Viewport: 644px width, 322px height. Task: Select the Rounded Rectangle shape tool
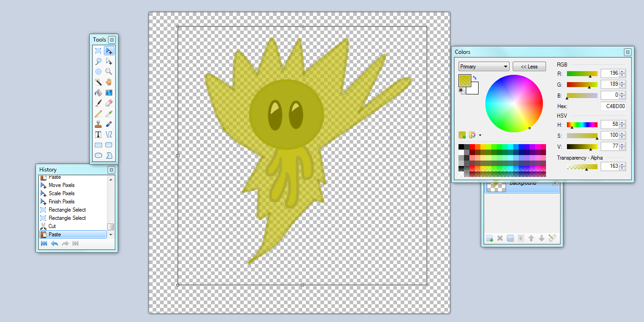pos(109,145)
